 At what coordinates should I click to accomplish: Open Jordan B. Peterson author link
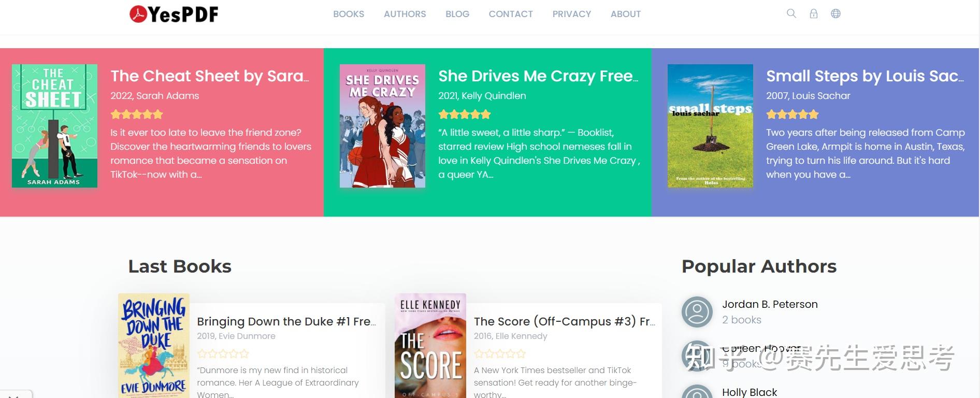[770, 304]
